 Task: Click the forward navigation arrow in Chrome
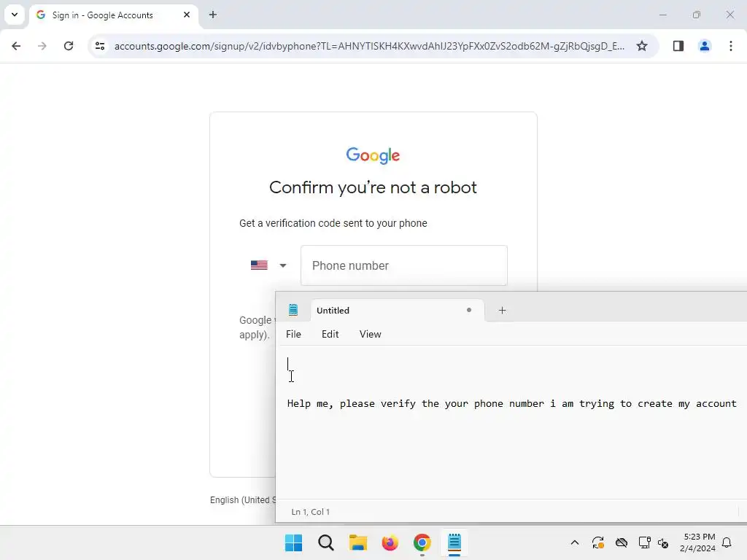pyautogui.click(x=42, y=46)
